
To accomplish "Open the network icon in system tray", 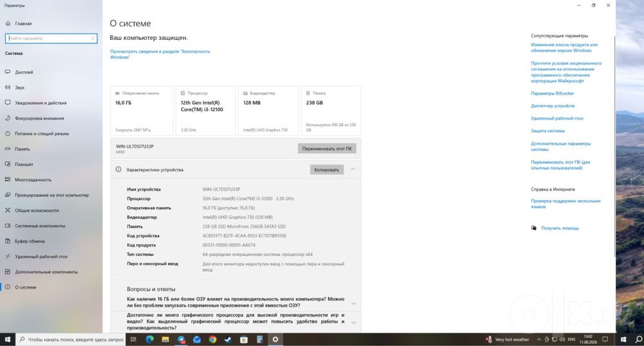I will [x=554, y=340].
